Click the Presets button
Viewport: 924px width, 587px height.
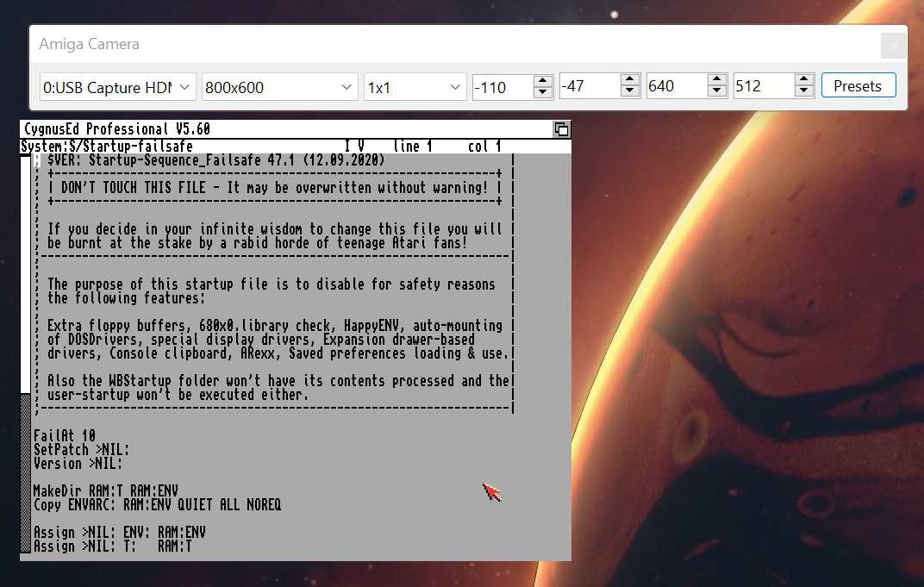(858, 86)
